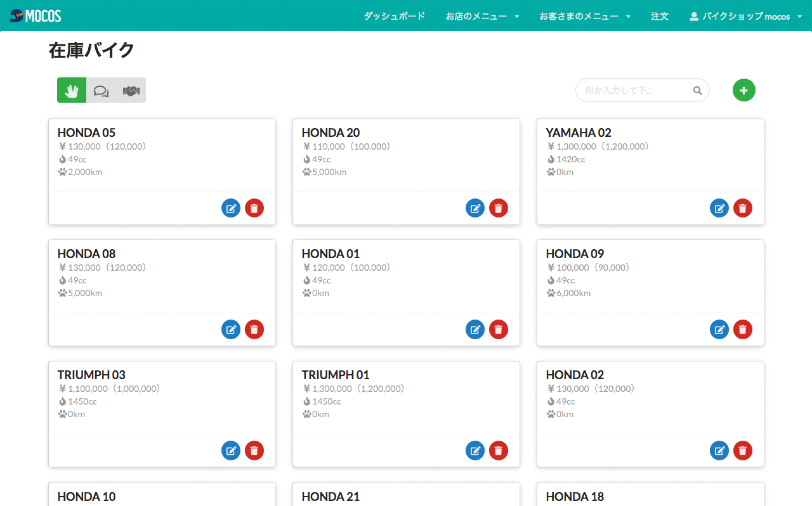Viewport: 812px width, 506px height.
Task: Click the 在庫バイク page heading
Action: (91, 51)
